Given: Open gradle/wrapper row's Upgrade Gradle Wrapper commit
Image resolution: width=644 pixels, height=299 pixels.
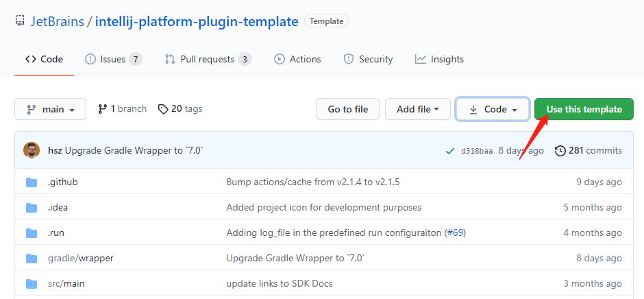Looking at the screenshot, I should coord(296,259).
